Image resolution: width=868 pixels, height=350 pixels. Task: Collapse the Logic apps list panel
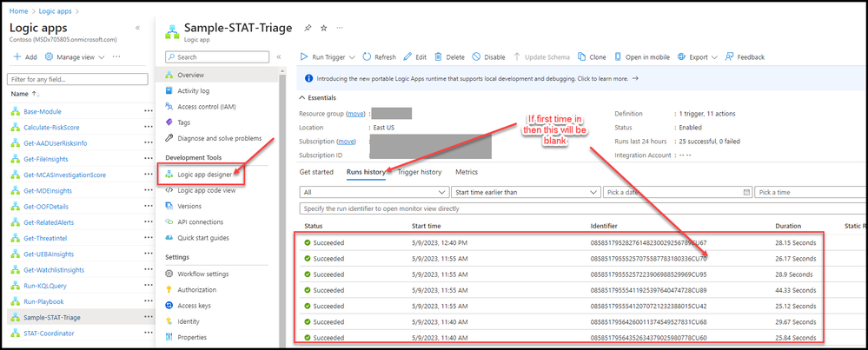137,28
